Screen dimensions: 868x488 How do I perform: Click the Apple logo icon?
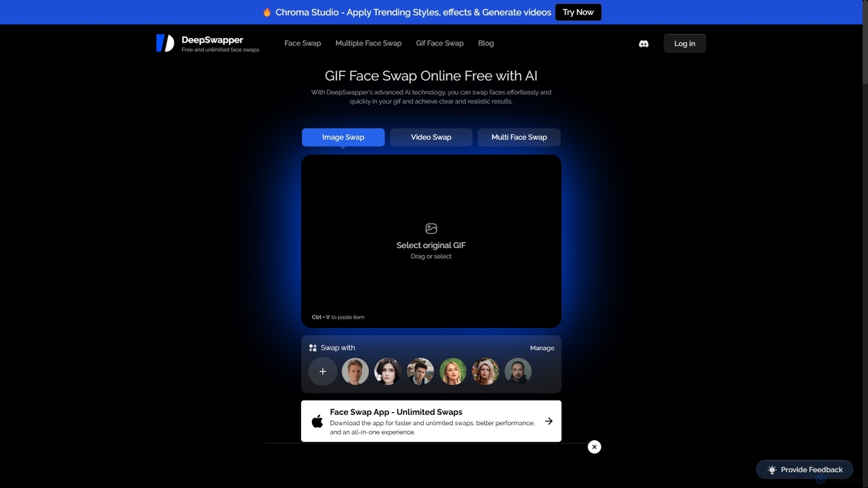point(317,421)
